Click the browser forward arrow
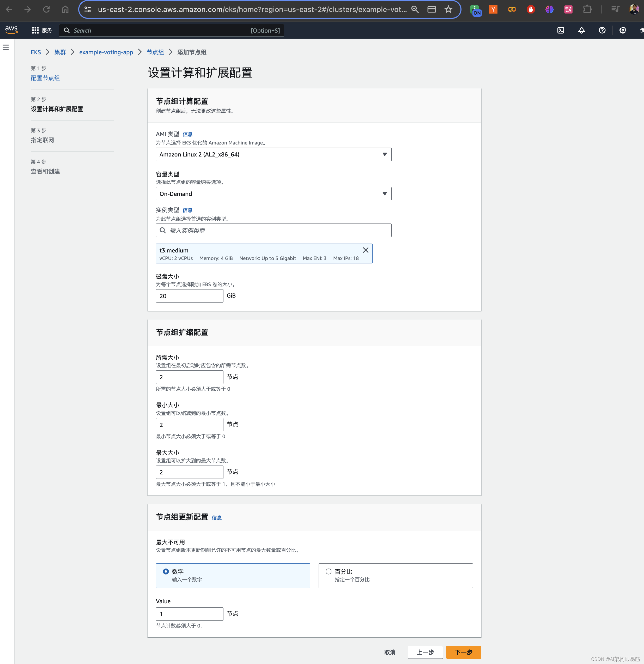This screenshot has height=664, width=644. pos(28,9)
